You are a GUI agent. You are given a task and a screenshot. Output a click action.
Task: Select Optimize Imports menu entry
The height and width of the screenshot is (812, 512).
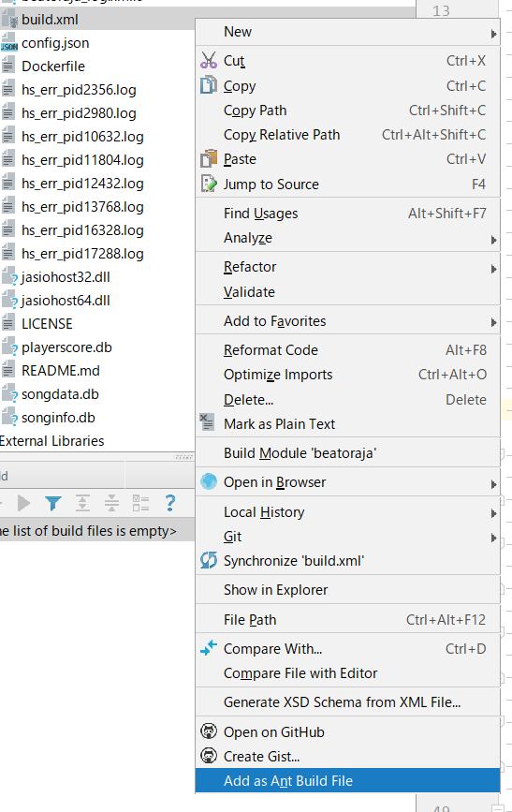(x=347, y=375)
